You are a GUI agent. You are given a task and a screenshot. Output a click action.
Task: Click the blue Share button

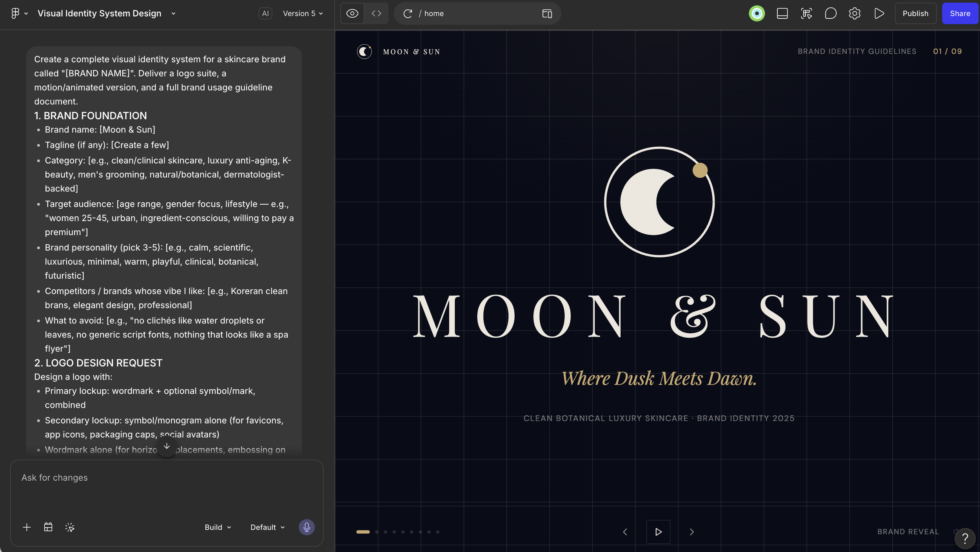point(960,13)
